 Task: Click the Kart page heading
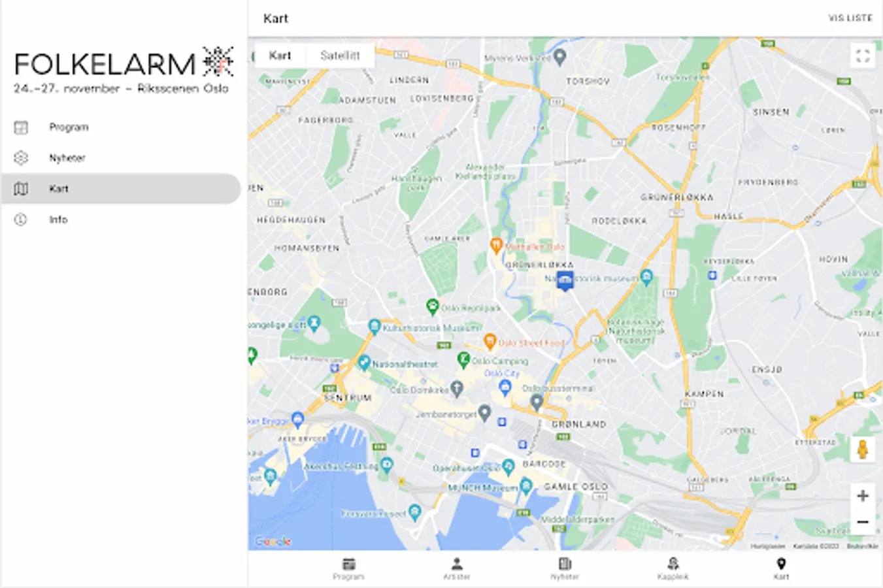point(276,18)
